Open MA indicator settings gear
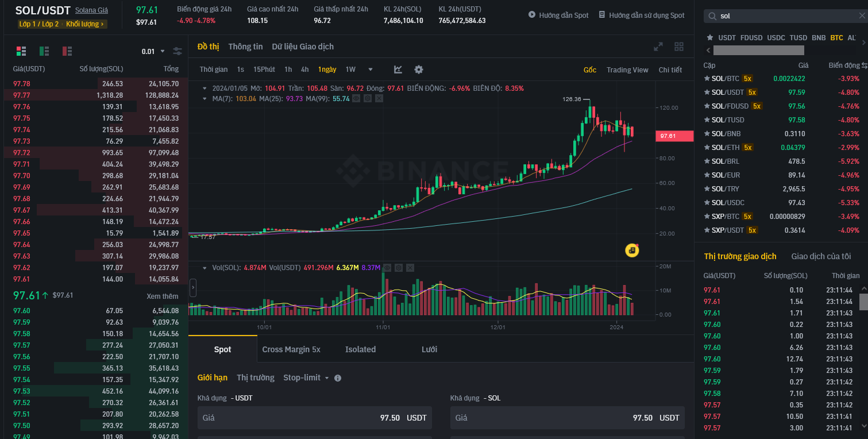This screenshot has height=439, width=868. [368, 99]
